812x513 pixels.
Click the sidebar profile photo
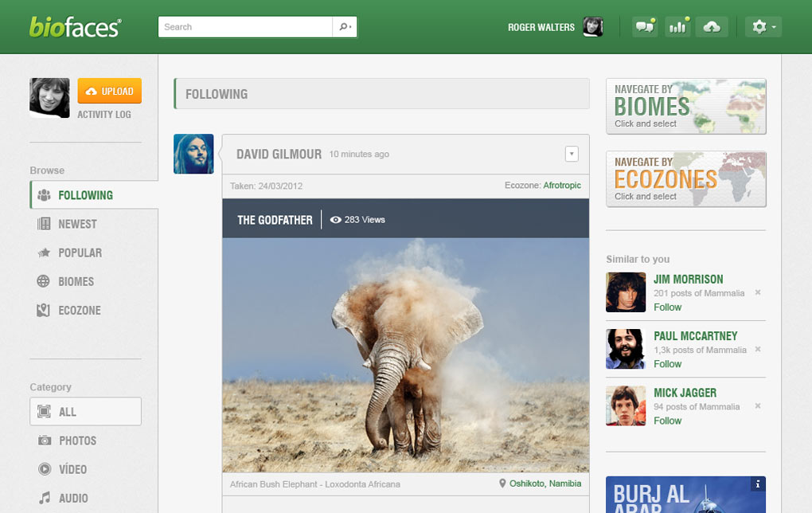point(49,98)
